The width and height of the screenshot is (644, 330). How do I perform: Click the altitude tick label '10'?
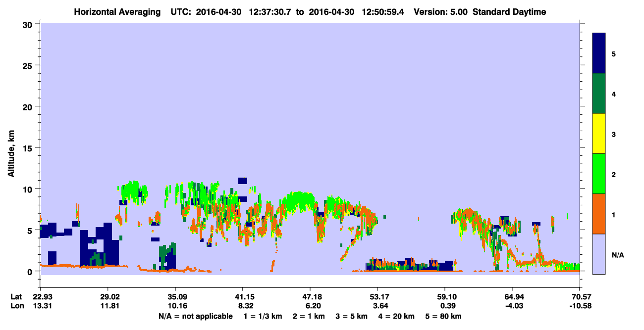pyautogui.click(x=29, y=189)
